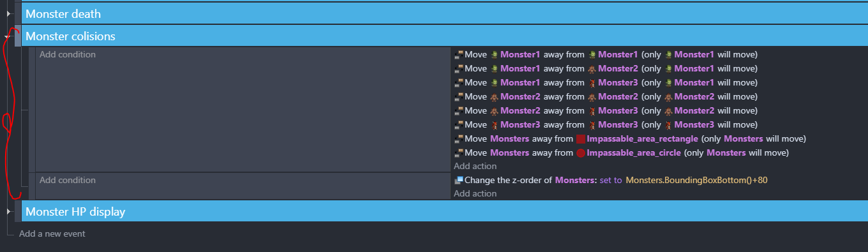Add a new event at the bottom
Screen dimensions: 868x252
click(52, 234)
